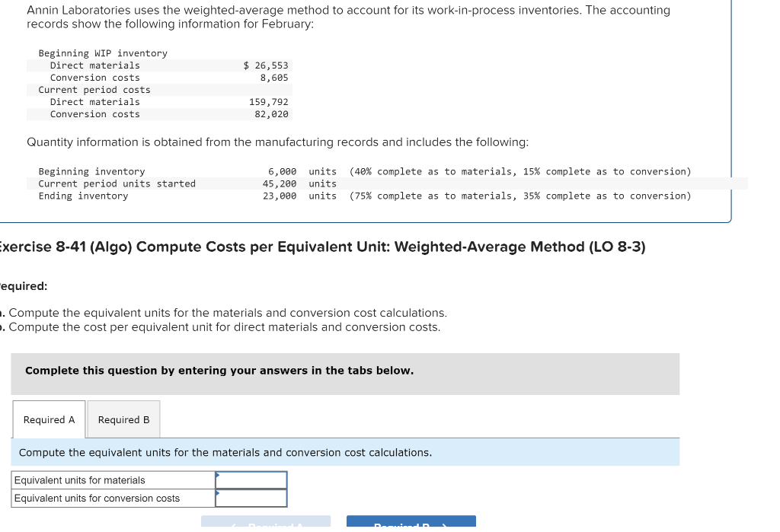Select the Required A tab
780x532 pixels.
click(48, 419)
